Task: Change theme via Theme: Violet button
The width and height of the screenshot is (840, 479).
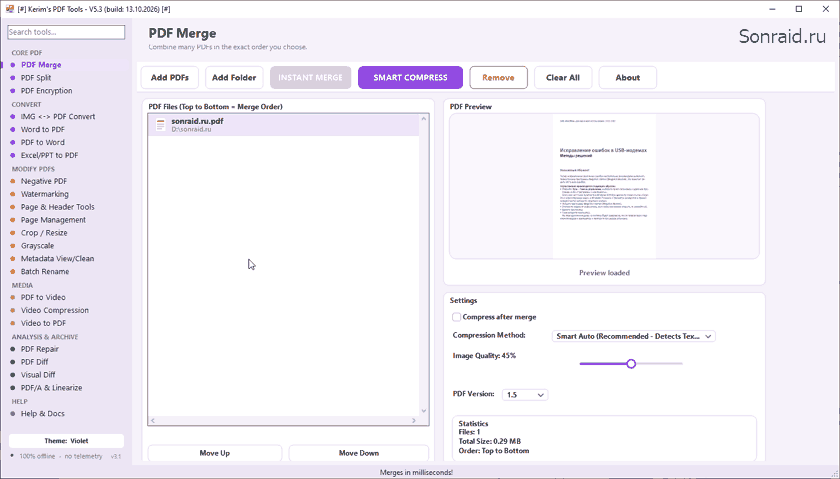Action: tap(66, 440)
